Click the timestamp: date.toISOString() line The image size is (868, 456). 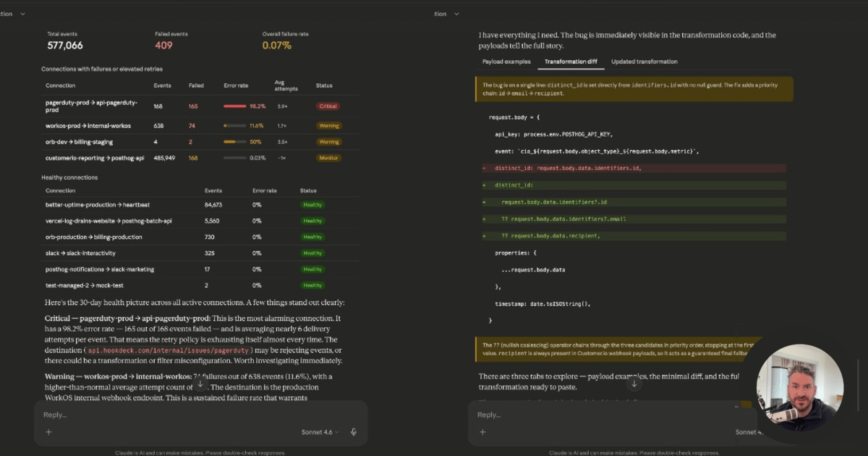pos(542,303)
